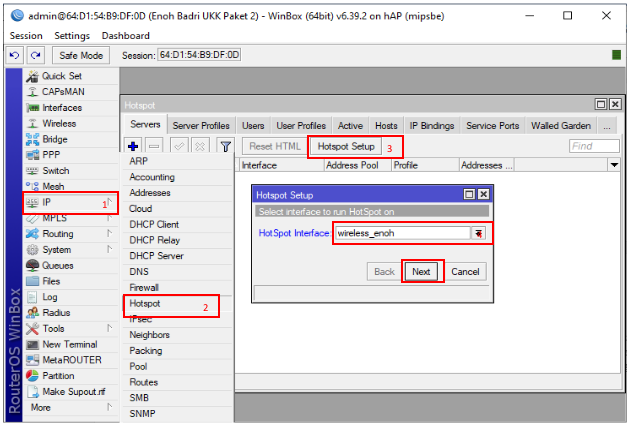
Task: Click the Find search field
Action: [594, 146]
